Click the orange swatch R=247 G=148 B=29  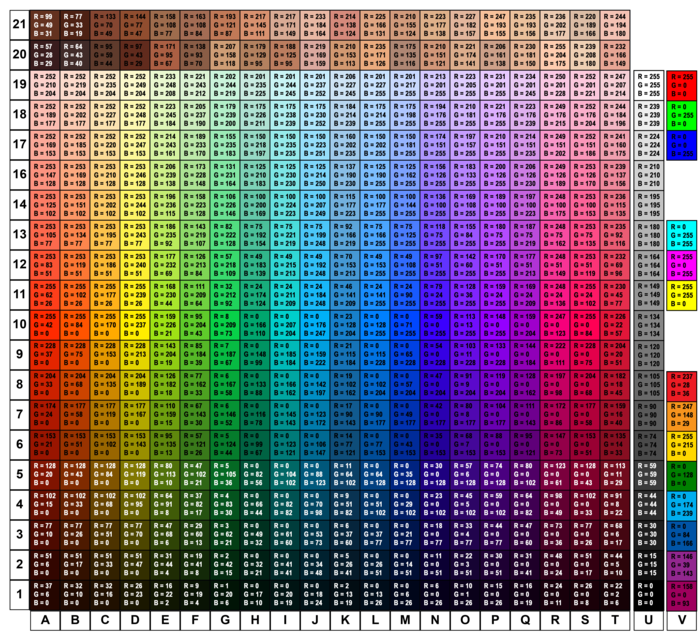(x=681, y=415)
